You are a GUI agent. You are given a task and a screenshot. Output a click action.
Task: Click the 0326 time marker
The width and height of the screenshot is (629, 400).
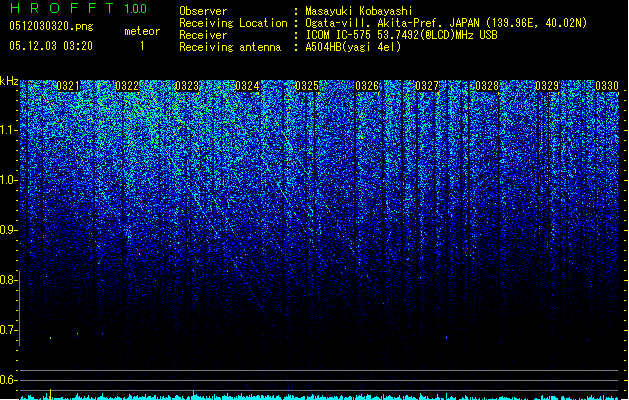(367, 86)
